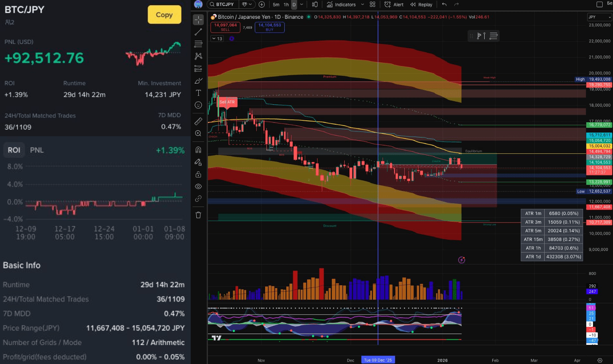This screenshot has width=613, height=364.
Task: Undo last chart action
Action: point(444,4)
